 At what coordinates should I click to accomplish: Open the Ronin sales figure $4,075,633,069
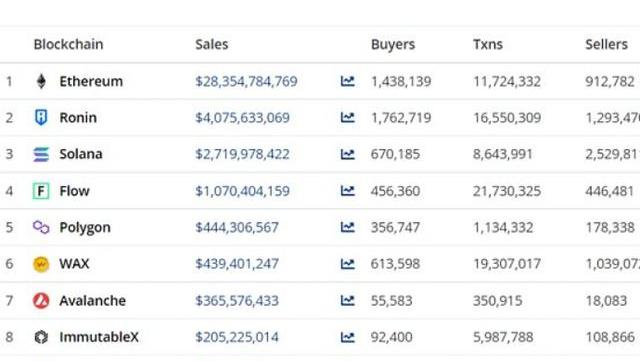coord(242,118)
